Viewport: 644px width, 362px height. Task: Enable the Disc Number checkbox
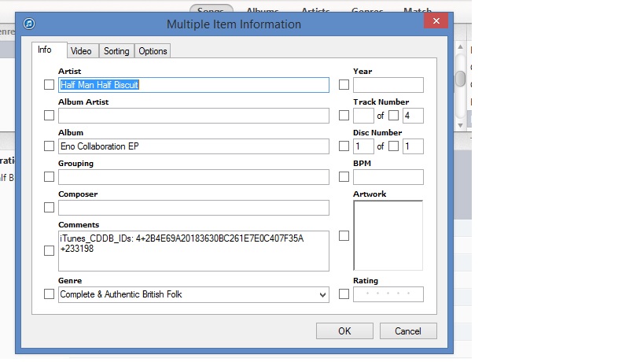(344, 146)
